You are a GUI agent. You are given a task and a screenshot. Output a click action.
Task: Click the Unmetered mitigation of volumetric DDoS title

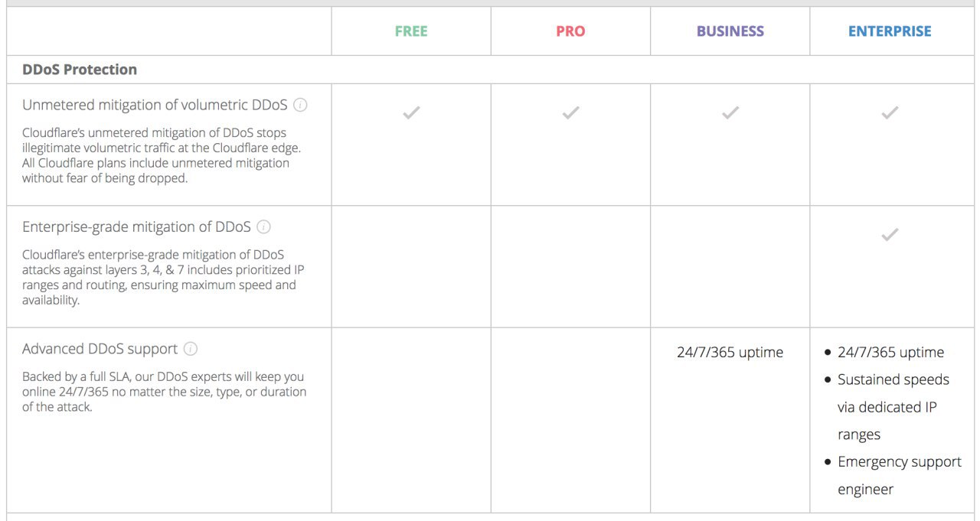(x=155, y=105)
